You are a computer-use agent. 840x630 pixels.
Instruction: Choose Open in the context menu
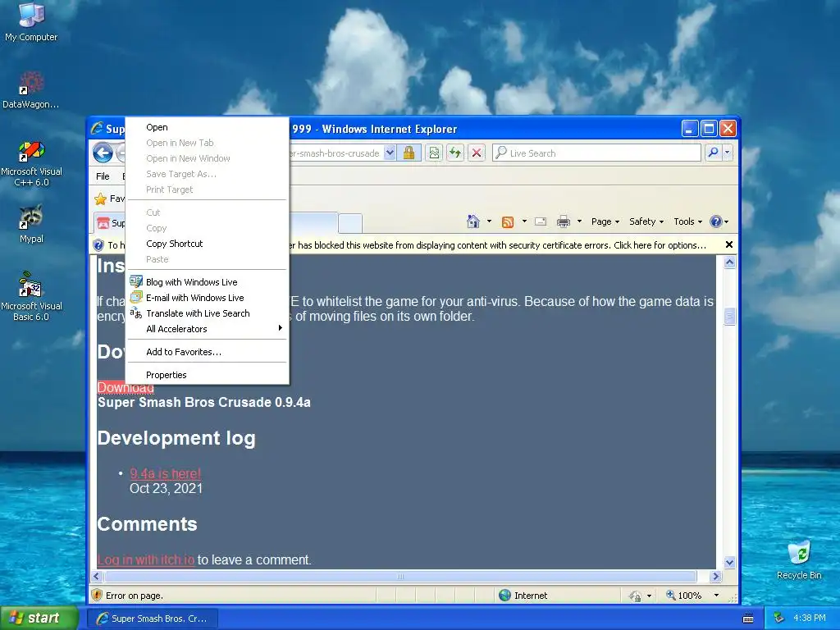click(x=208, y=127)
